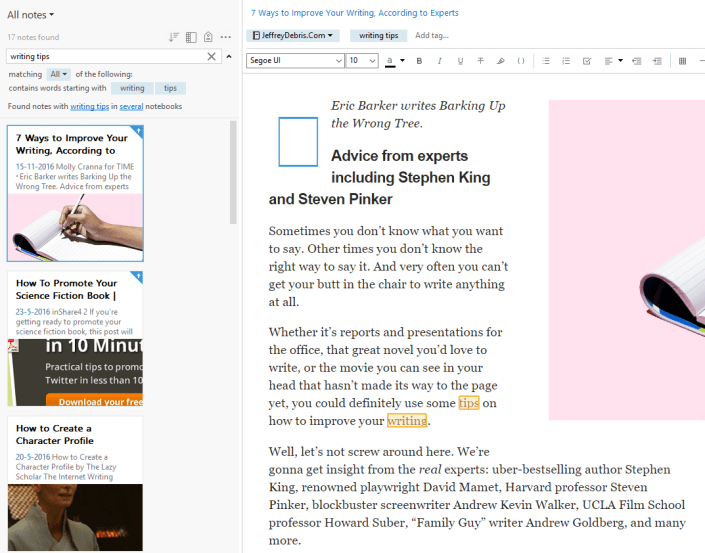Open the font size dropdown
Viewport: 705px width, 553px height.
pyautogui.click(x=361, y=61)
